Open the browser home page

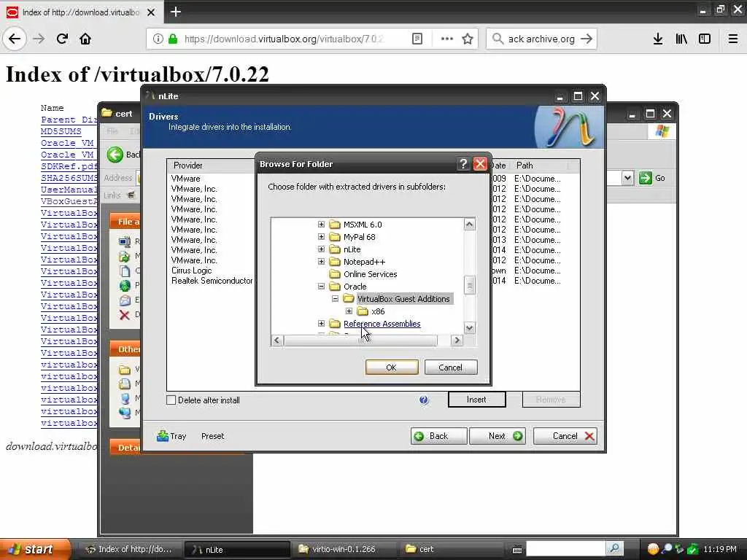(x=85, y=39)
